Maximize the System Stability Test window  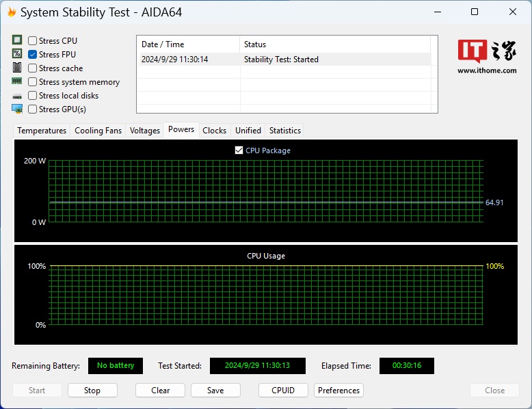(x=475, y=12)
